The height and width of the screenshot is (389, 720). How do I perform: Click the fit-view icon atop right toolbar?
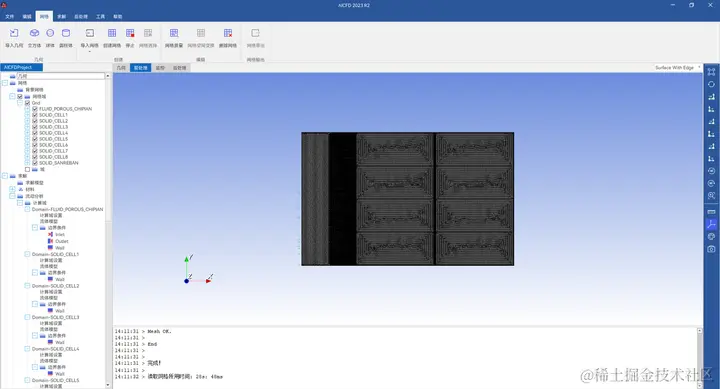(x=711, y=72)
